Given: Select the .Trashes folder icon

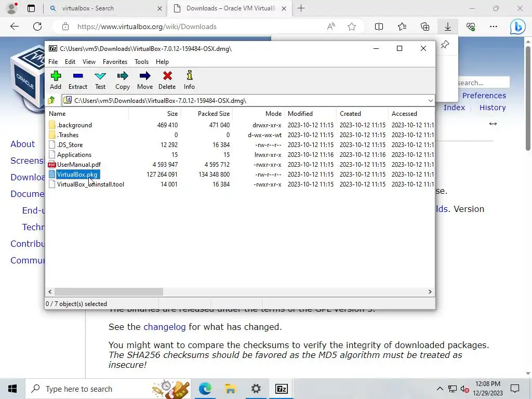Looking at the screenshot, I should pyautogui.click(x=52, y=135).
